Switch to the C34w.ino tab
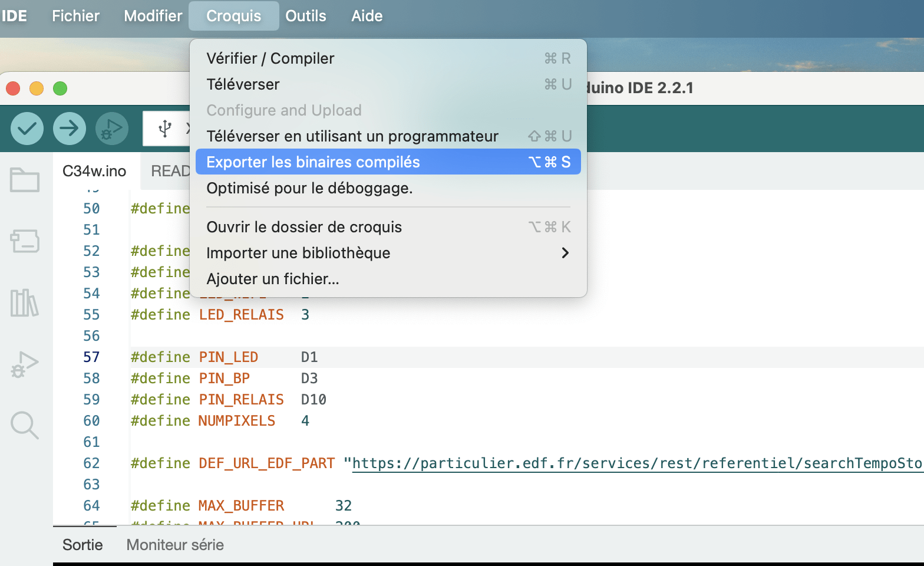 click(94, 171)
